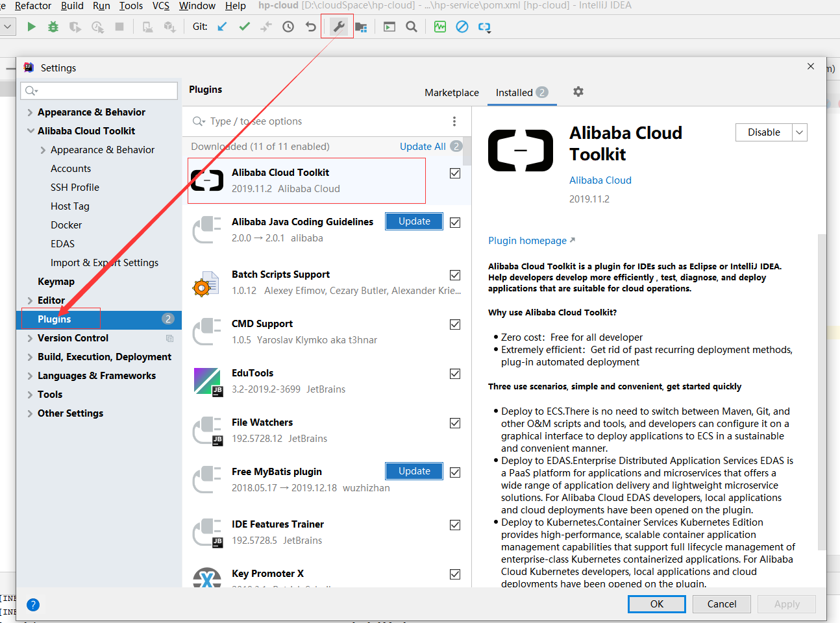Focus the settings search field

pyautogui.click(x=99, y=91)
